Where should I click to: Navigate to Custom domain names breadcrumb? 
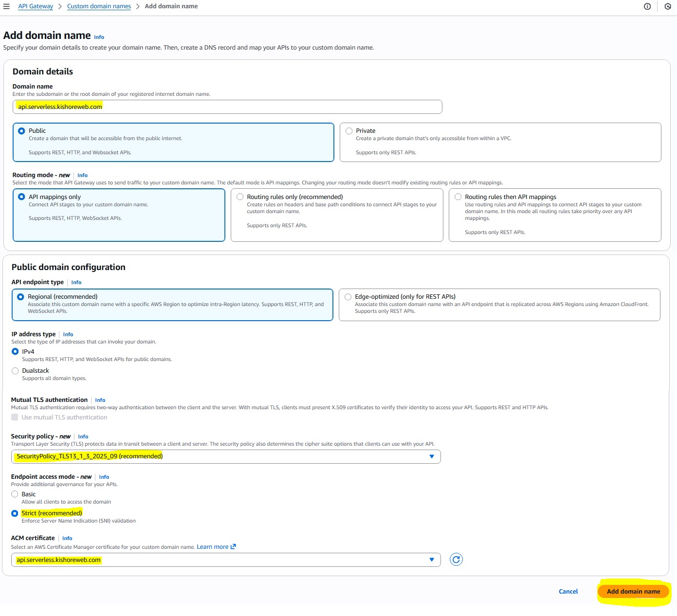[99, 6]
